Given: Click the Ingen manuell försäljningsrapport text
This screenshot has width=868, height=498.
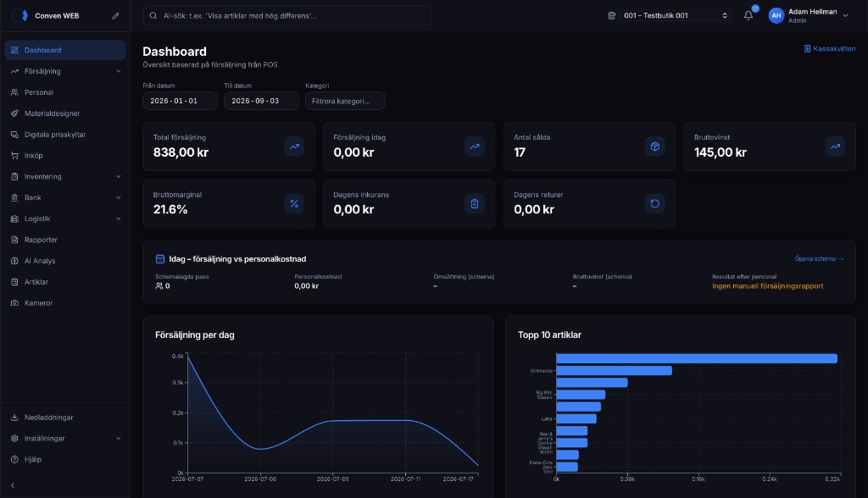Looking at the screenshot, I should coord(767,286).
